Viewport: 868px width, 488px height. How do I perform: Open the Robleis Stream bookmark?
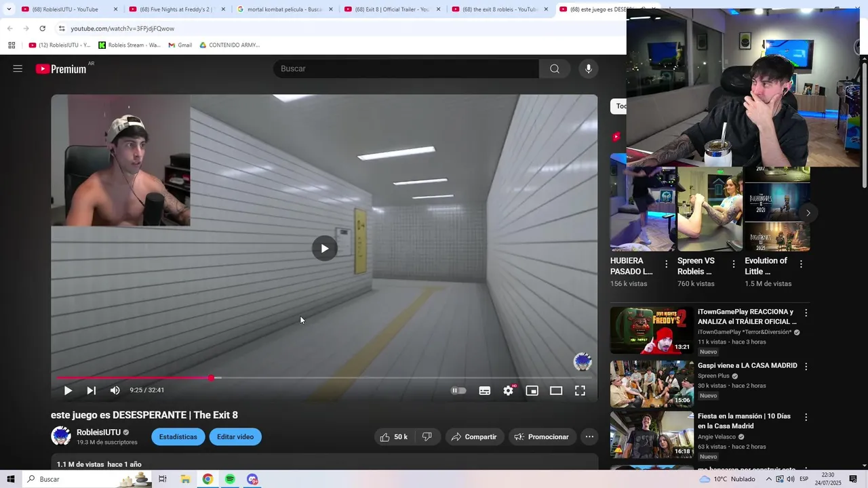pyautogui.click(x=130, y=45)
